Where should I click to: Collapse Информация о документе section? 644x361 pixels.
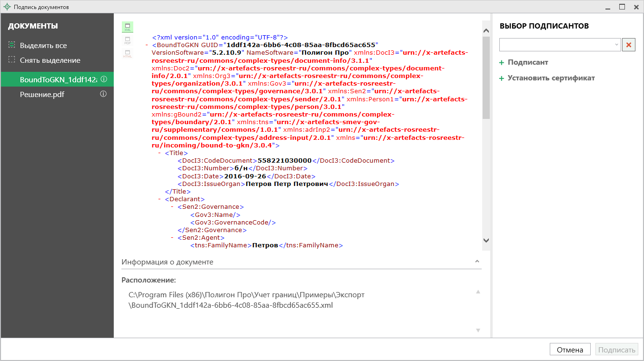pyautogui.click(x=477, y=262)
